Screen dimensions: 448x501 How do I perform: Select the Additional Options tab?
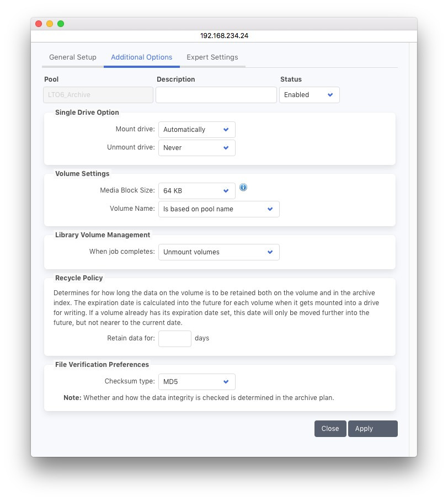[142, 57]
